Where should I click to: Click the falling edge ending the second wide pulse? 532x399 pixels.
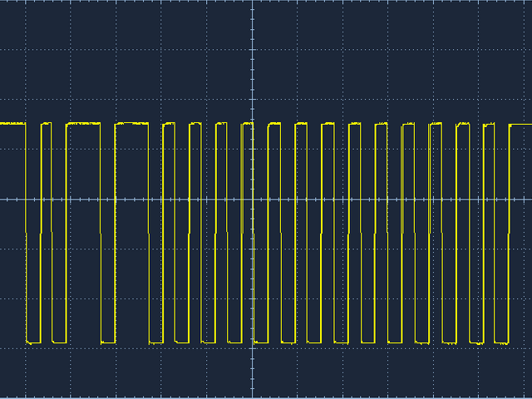coord(149,233)
